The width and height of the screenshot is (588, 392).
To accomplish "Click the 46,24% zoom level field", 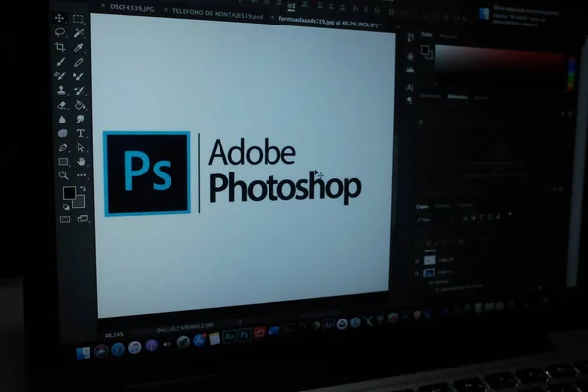I will 115,334.
